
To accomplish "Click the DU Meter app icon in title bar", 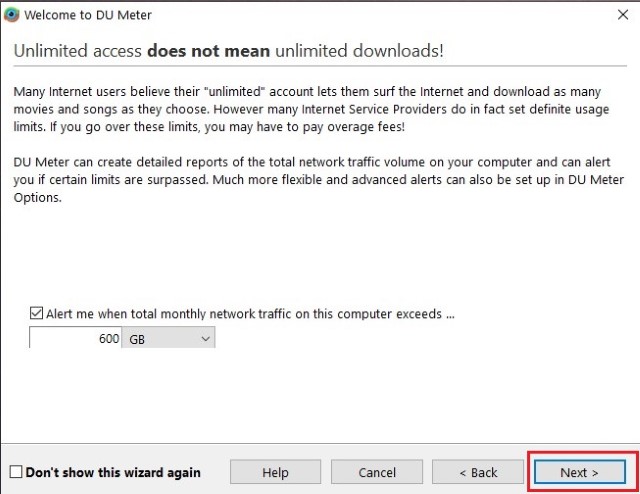I will [11, 15].
